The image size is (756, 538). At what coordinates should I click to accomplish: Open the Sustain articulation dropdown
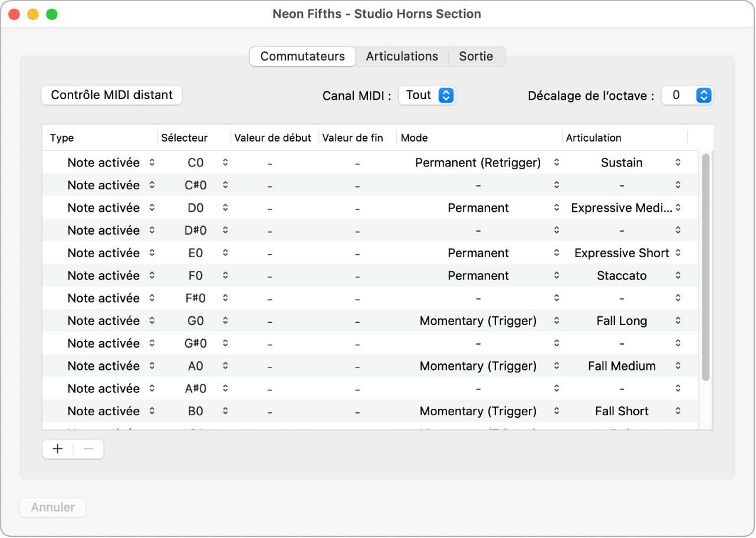tap(678, 162)
